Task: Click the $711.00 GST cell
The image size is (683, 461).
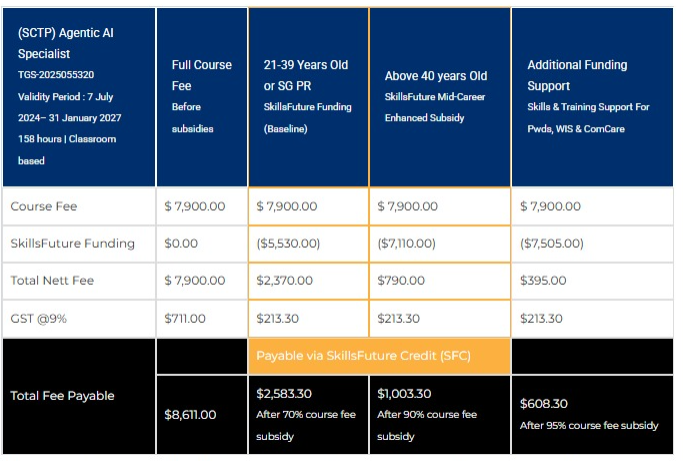Action: pos(185,318)
